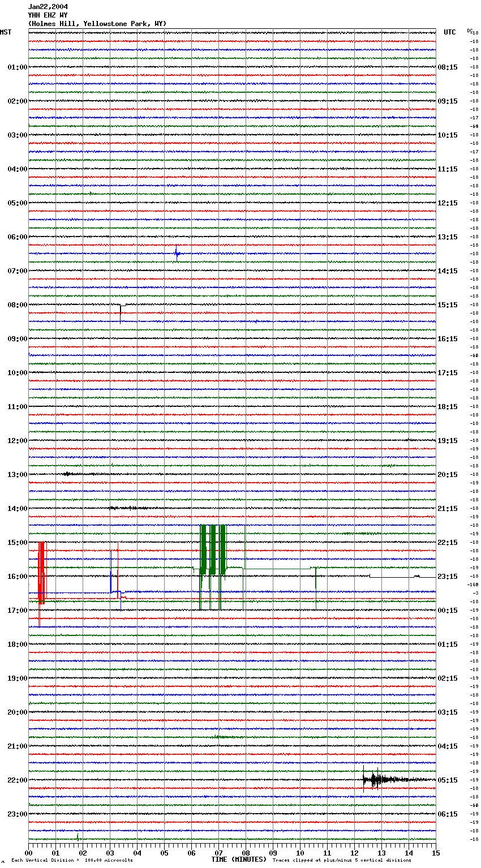Viewport: 481px width, 868px height.
Task: Click the 00:15 UTC time label
Action: point(448,611)
